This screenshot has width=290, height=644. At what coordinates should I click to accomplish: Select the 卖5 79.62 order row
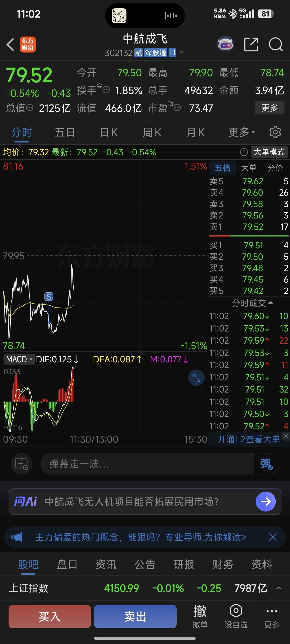(249, 181)
